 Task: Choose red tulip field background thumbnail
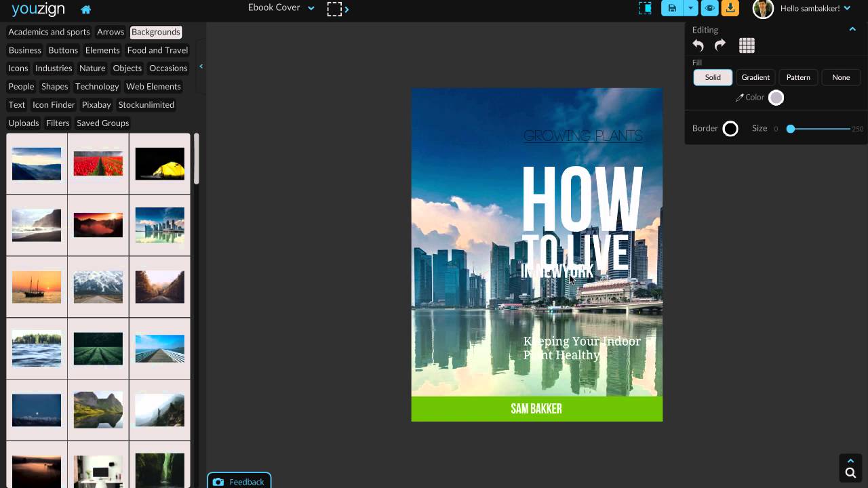point(98,164)
